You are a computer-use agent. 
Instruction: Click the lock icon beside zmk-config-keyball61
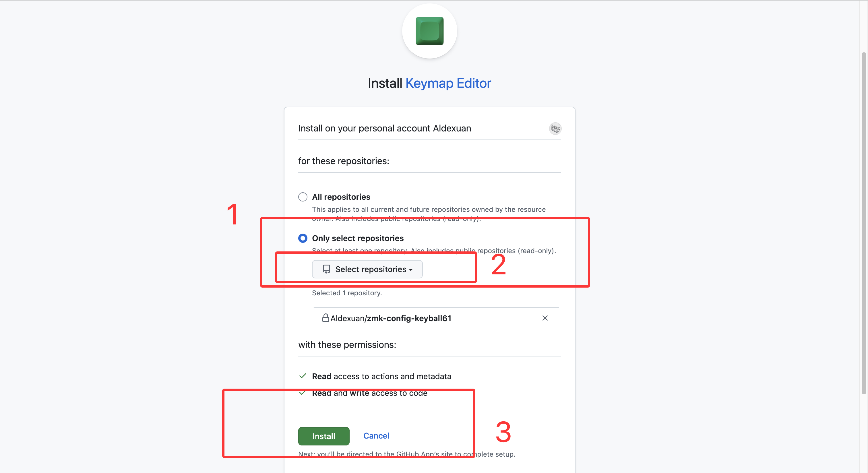click(325, 318)
